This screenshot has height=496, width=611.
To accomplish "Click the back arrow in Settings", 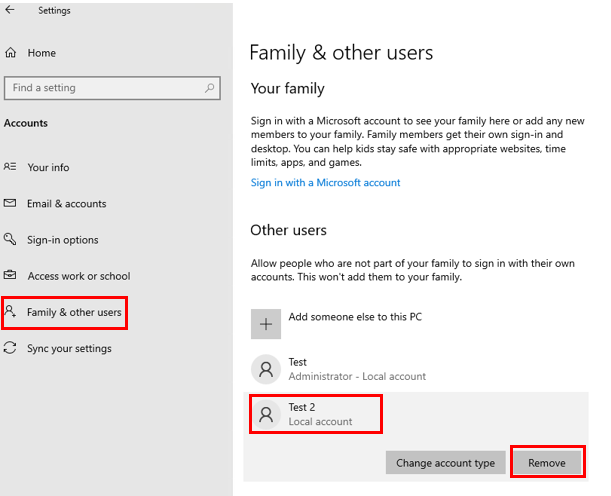I will coord(10,10).
